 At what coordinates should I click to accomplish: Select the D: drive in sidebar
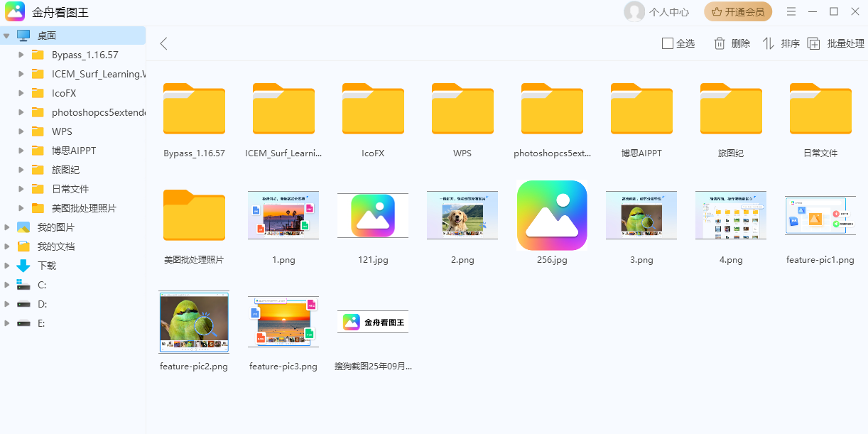coord(41,304)
